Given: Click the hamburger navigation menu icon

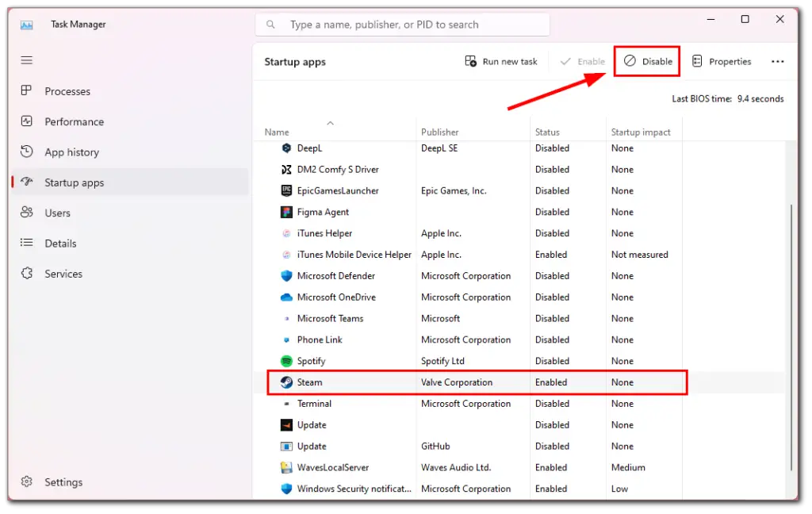Looking at the screenshot, I should click(27, 61).
